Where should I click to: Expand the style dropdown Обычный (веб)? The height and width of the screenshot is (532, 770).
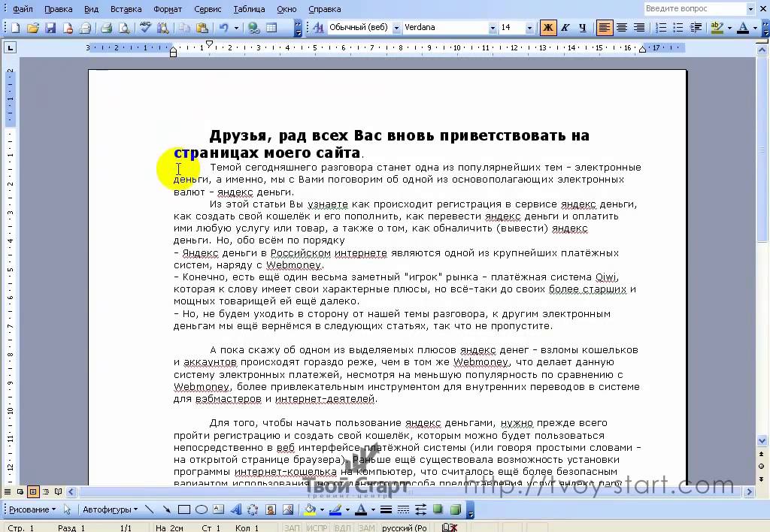coord(396,28)
